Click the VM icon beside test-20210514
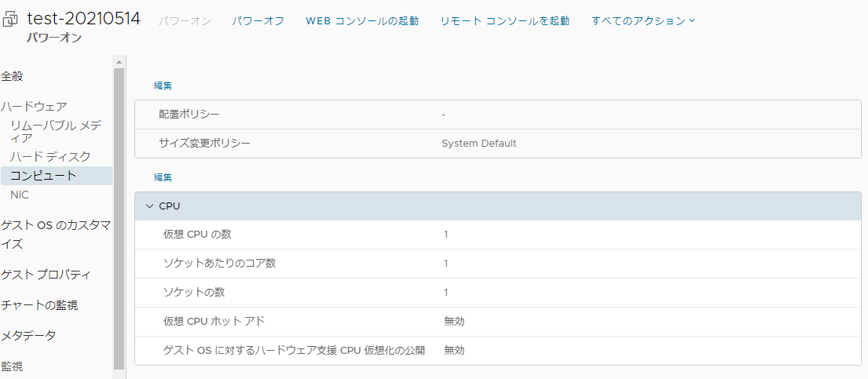The image size is (868, 379). coord(11,21)
